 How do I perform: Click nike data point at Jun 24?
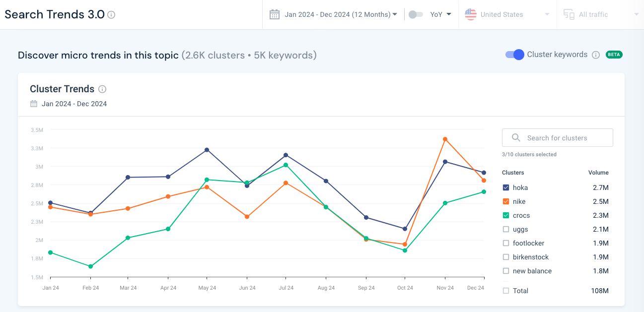pyautogui.click(x=247, y=217)
